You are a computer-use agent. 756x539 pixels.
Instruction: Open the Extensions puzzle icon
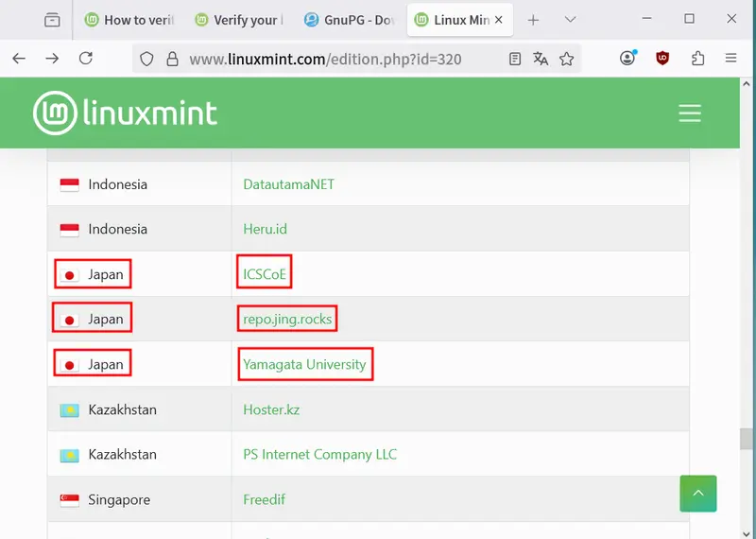697,59
